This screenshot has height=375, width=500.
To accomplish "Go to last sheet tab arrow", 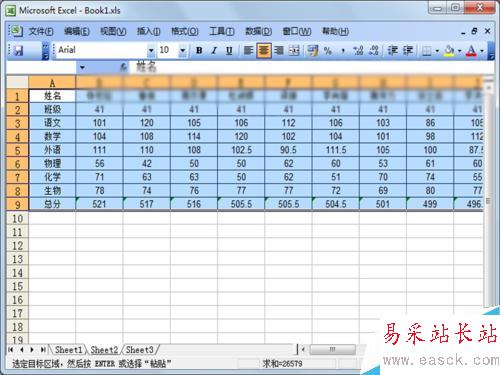I will (43, 350).
